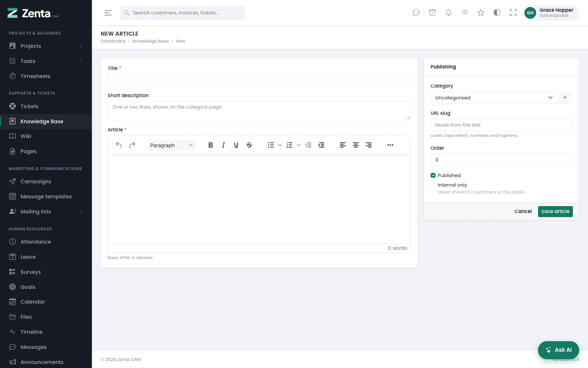588x368 pixels.
Task: Click into the URL slug field
Action: coord(501,125)
